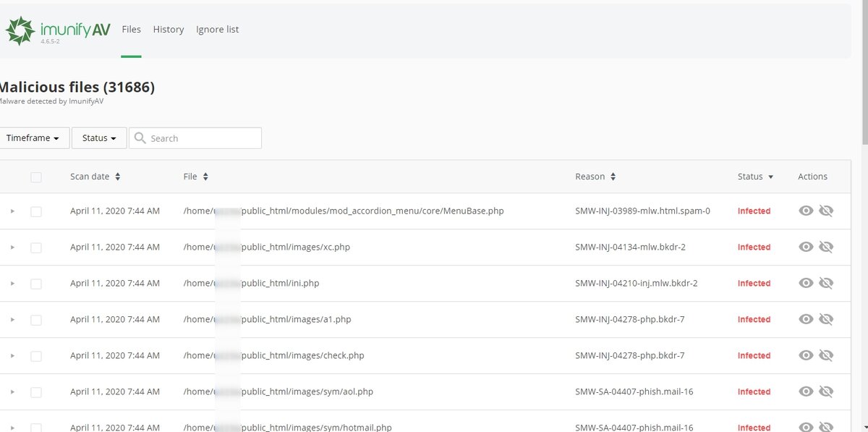Select all files using the header checkbox
This screenshot has width=868, height=432.
click(x=36, y=177)
